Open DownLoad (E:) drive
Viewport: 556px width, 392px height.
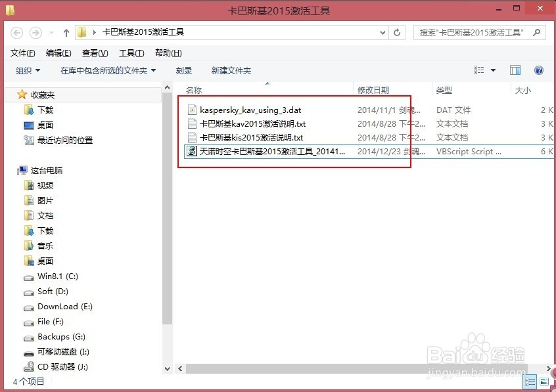click(65, 307)
